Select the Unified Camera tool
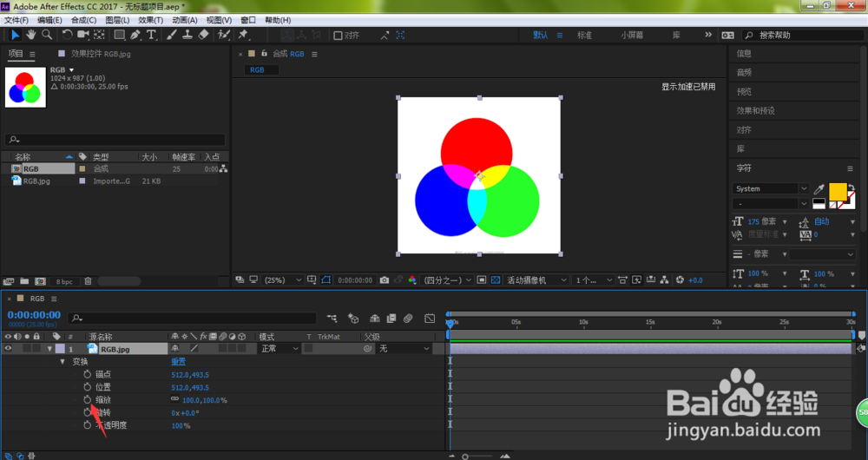 (83, 35)
